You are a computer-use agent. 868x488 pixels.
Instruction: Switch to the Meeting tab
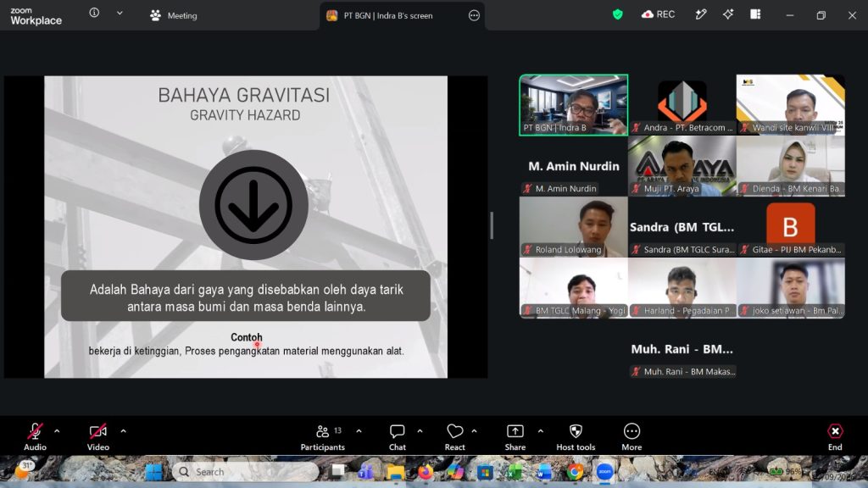[173, 15]
